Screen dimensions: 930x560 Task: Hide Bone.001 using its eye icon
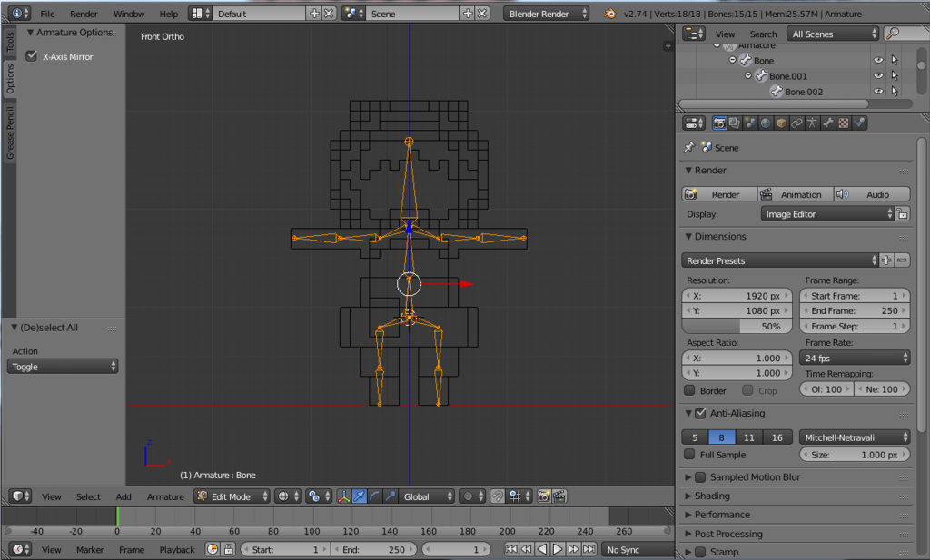878,75
